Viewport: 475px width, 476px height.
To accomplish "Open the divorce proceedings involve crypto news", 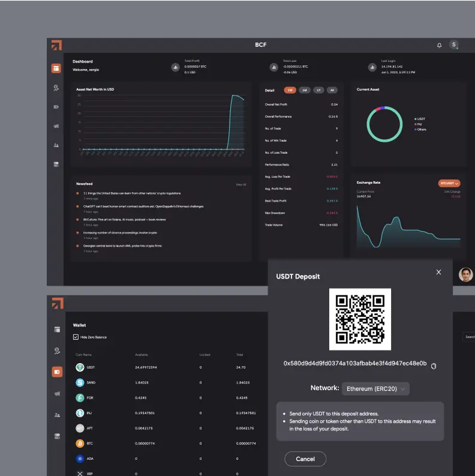I will click(120, 233).
